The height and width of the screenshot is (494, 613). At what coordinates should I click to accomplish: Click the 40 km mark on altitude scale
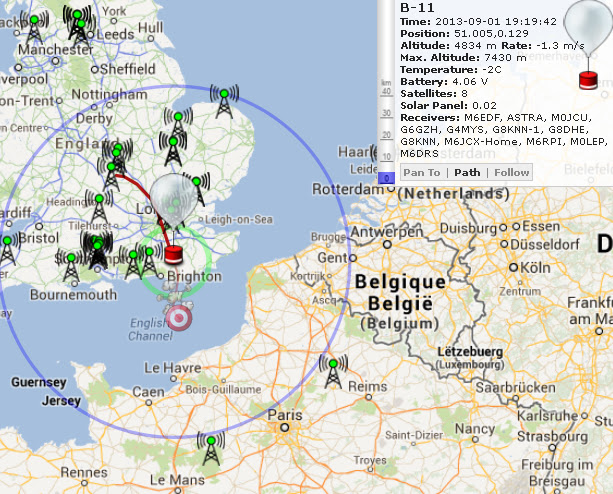(x=386, y=91)
